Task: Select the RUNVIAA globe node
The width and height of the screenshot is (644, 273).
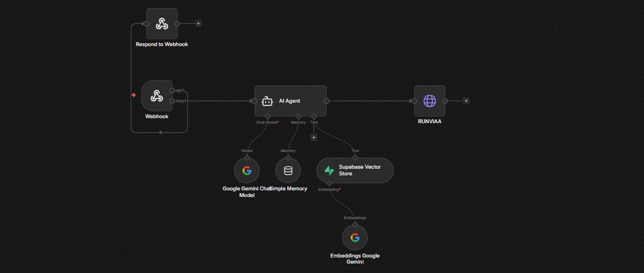Action: point(429,101)
